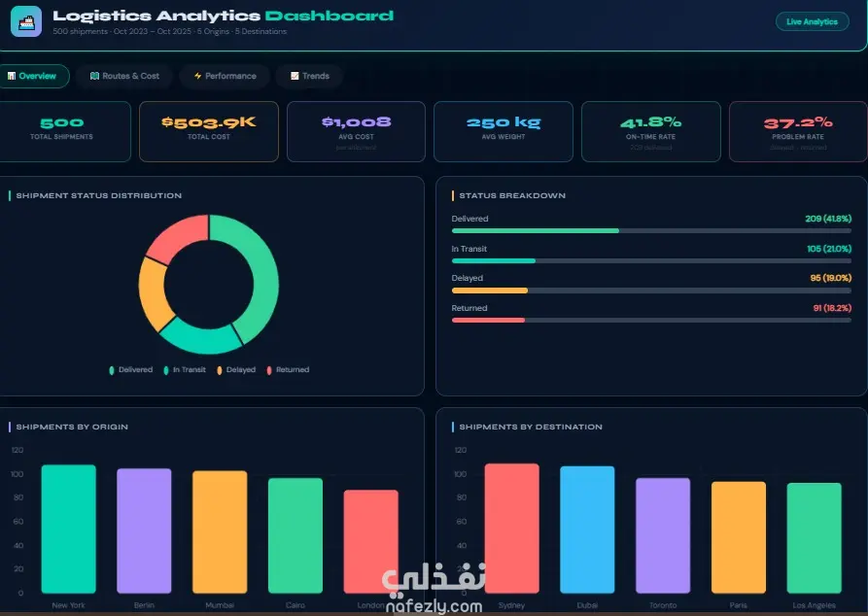Click the Paris destination bar
This screenshot has width=868, height=616.
(x=739, y=537)
